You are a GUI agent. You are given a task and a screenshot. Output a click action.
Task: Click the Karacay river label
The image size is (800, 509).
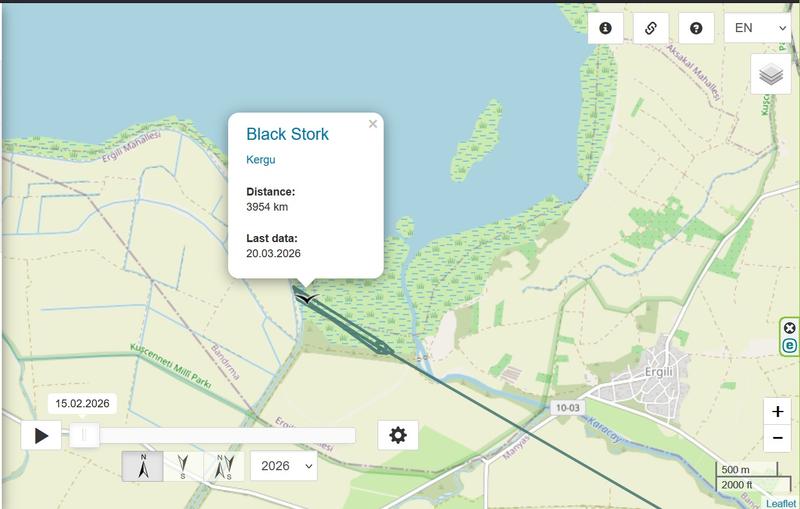(604, 429)
